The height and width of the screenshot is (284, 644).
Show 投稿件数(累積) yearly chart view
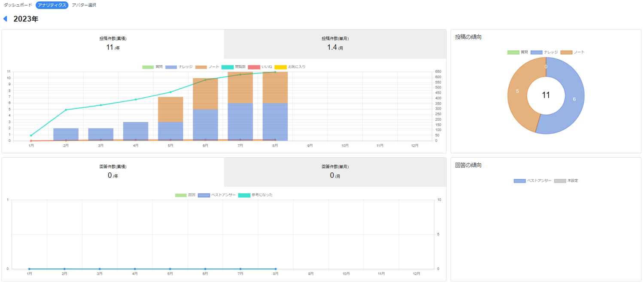click(113, 44)
